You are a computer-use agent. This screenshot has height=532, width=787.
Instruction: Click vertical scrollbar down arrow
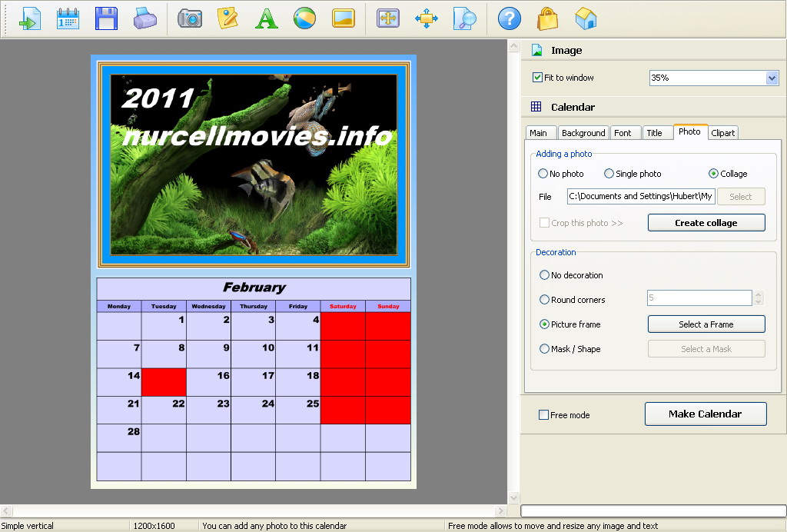513,498
